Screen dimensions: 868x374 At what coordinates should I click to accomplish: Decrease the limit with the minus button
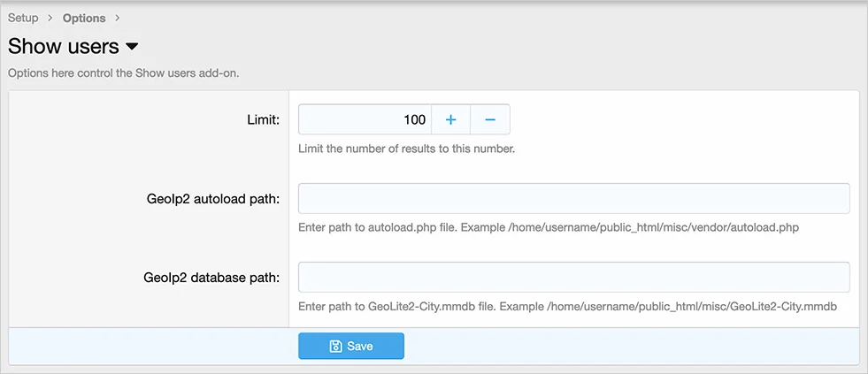coord(490,119)
